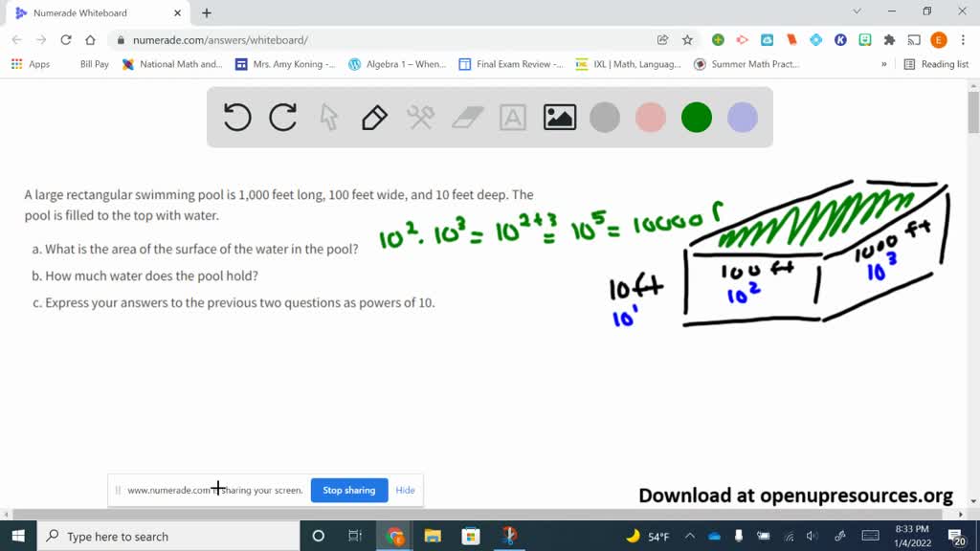
Task: Open the Chrome profile avatar E
Action: (x=939, y=40)
